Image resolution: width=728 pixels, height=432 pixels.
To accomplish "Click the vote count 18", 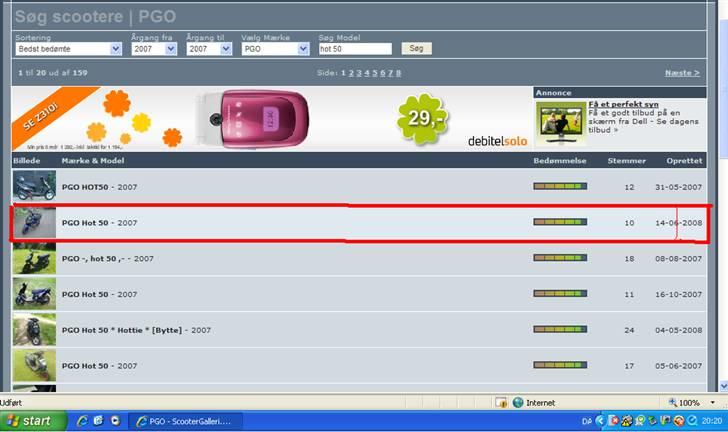I will pos(629,259).
